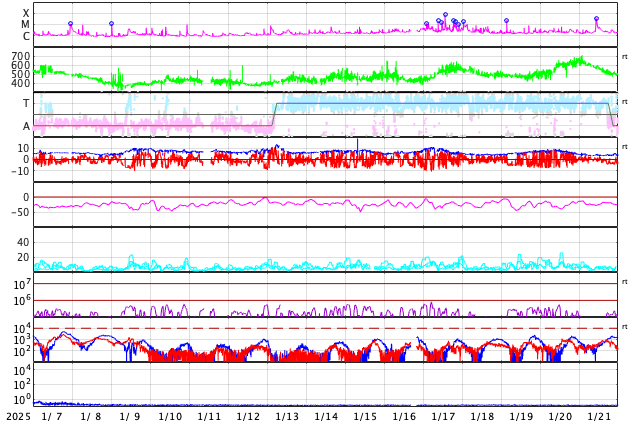Click the '10^0' axis label of bottom panel
Screen dimensions: 634x424
tap(22, 399)
